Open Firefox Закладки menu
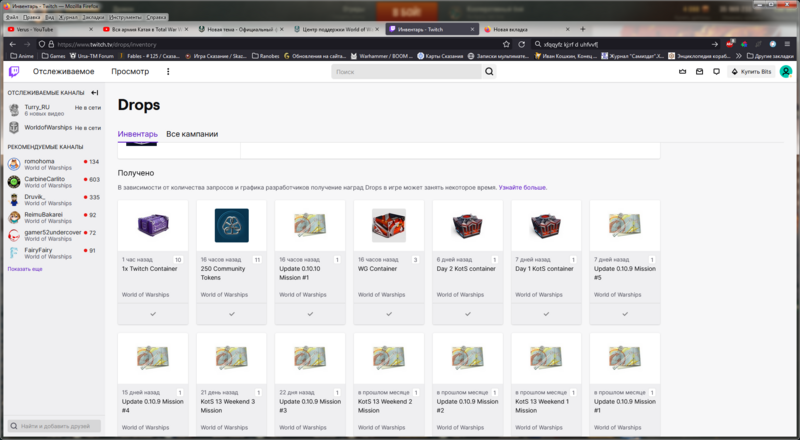This screenshot has height=440, width=800. point(93,17)
